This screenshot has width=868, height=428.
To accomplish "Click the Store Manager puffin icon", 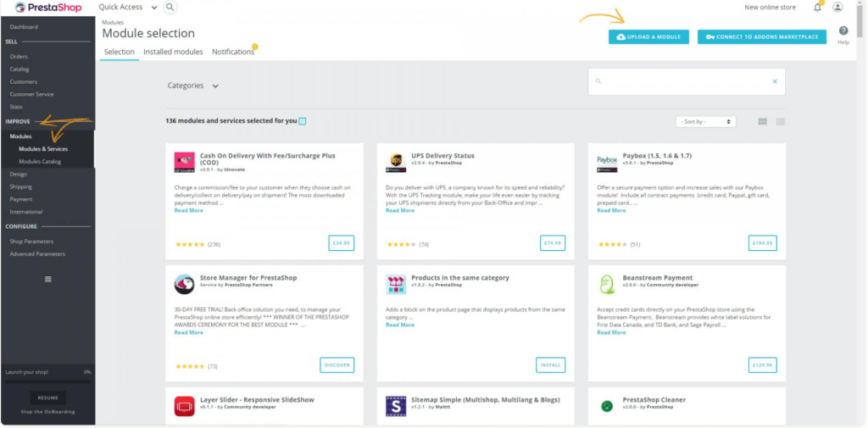I will tap(184, 284).
